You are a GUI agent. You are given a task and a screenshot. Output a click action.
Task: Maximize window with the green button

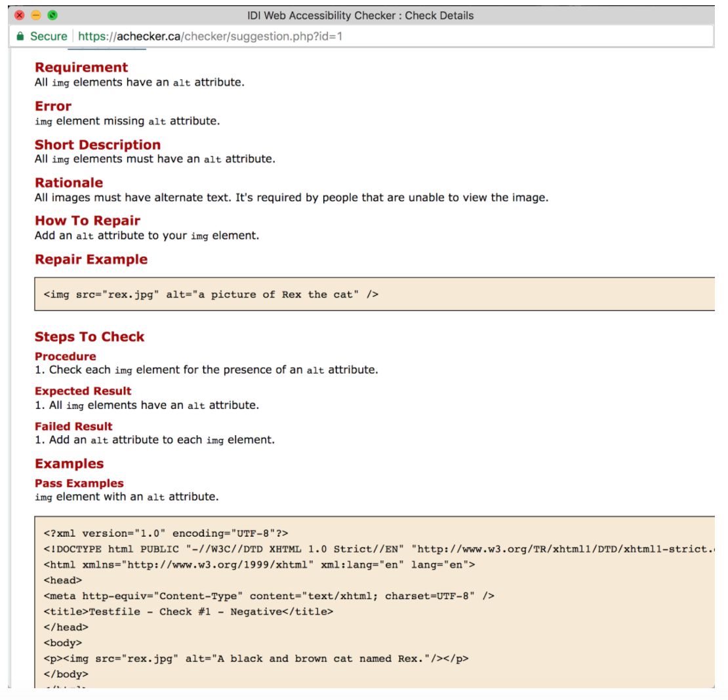(x=52, y=15)
